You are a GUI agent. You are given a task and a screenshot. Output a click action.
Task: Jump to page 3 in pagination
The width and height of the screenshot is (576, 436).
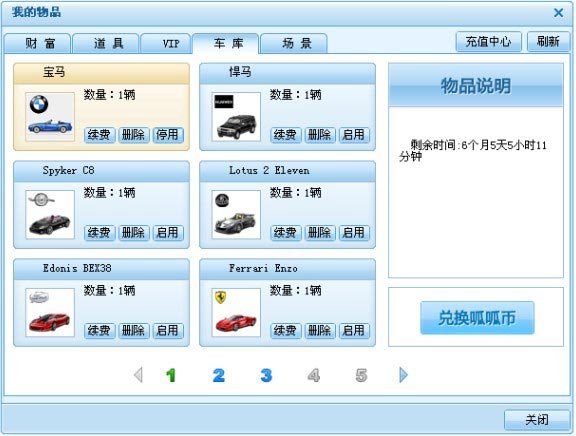[x=266, y=375]
